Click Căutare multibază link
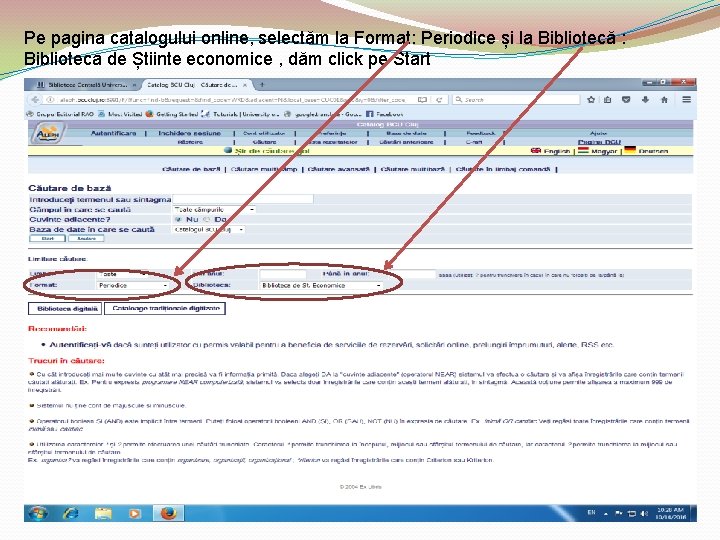720x540 pixels. [412, 169]
